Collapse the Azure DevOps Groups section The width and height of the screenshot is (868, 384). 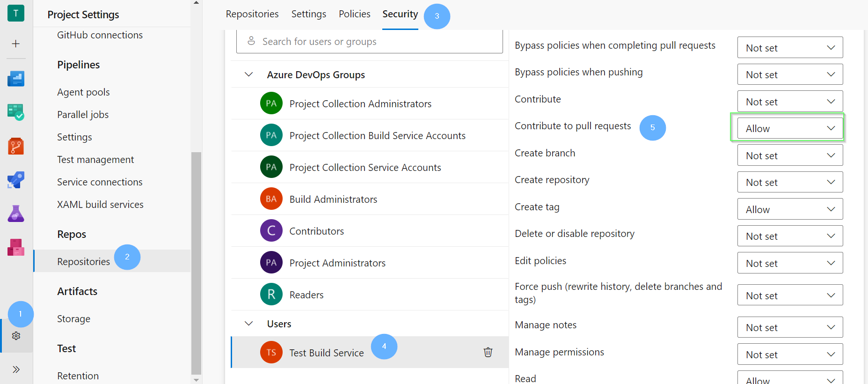pos(249,74)
